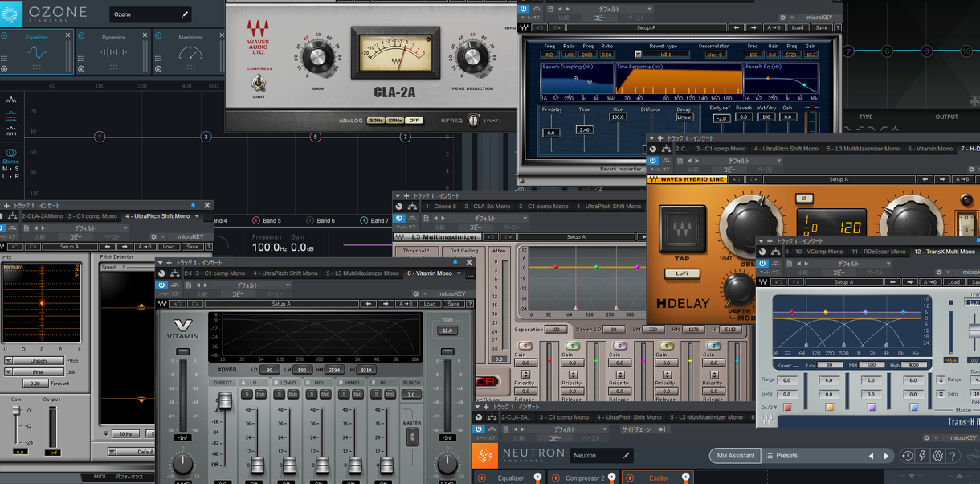Image resolution: width=980 pixels, height=484 pixels.
Task: Toggle Vitamin LO band Byp button
Action: (260, 394)
